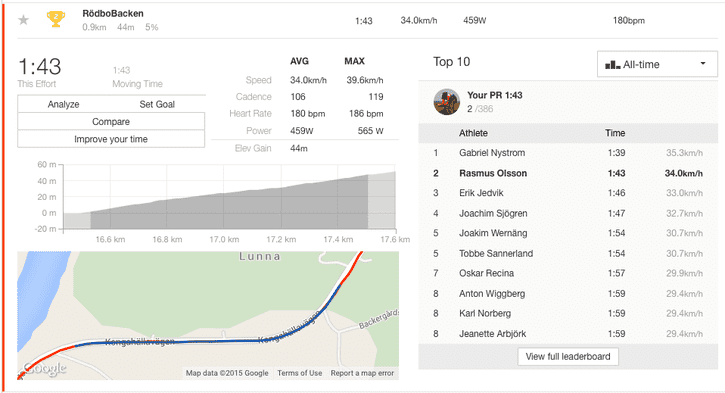725x393 pixels.
Task: Click the Map data ©2015 Google text
Action: click(227, 373)
